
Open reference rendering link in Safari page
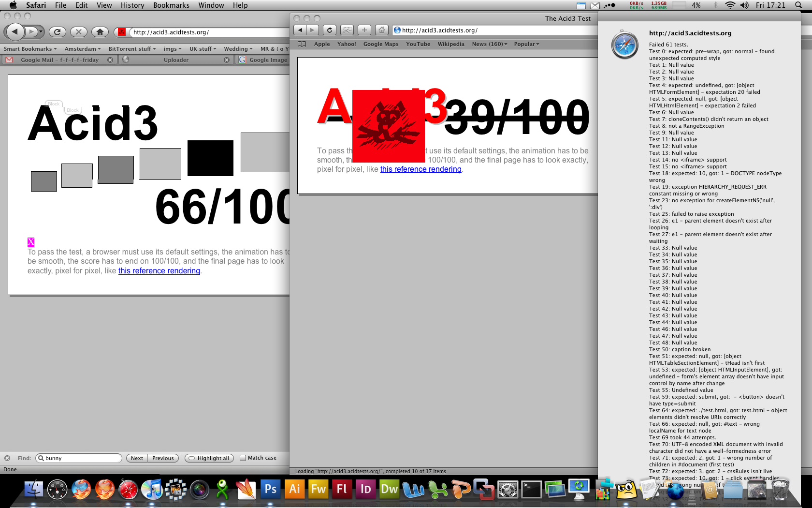tap(421, 169)
